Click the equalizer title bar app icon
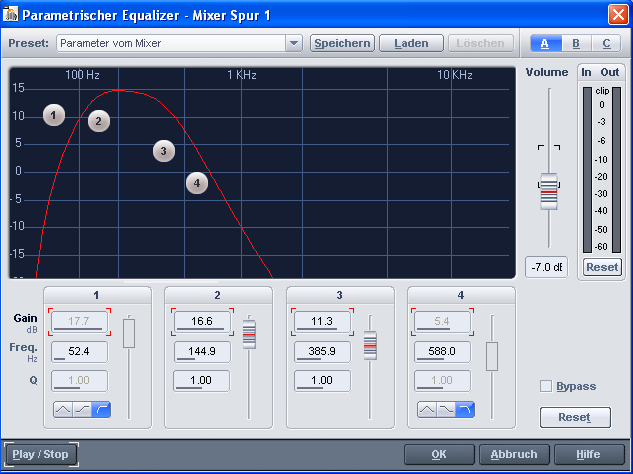 pyautogui.click(x=10, y=15)
